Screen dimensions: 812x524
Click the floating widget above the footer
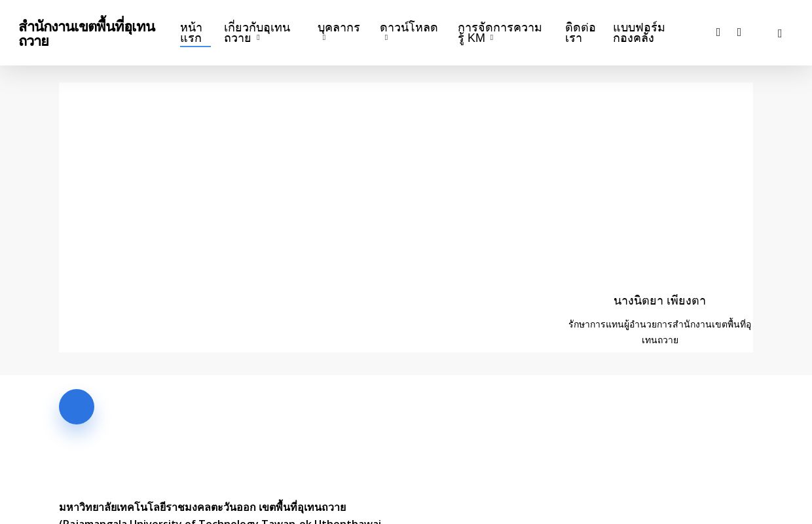tap(77, 407)
